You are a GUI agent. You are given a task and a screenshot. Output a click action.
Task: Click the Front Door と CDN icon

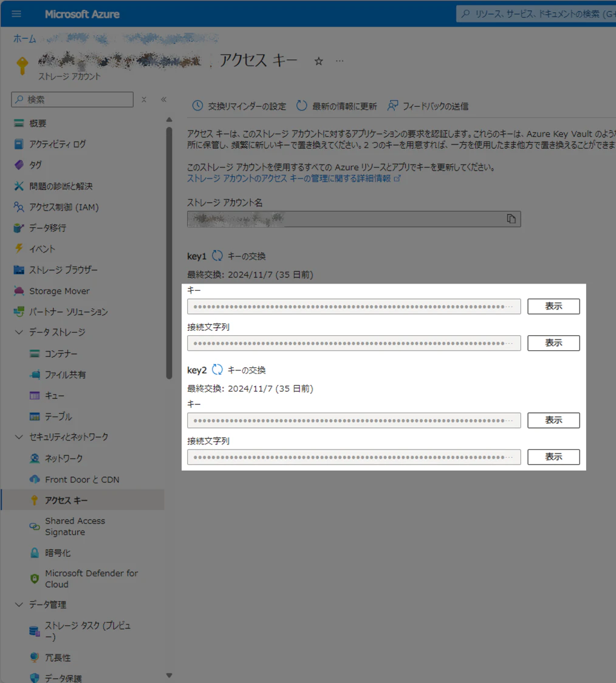tap(35, 479)
